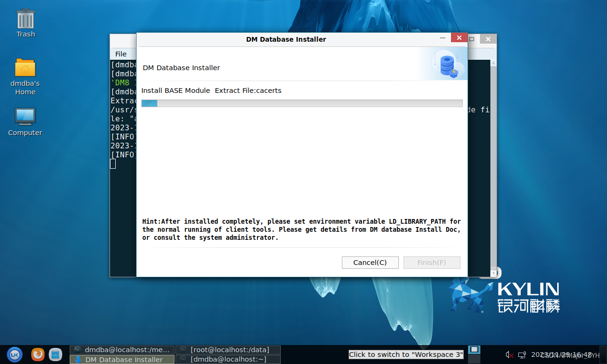Click the database logo in installer header
The height and width of the screenshot is (364, 607).
(x=447, y=65)
